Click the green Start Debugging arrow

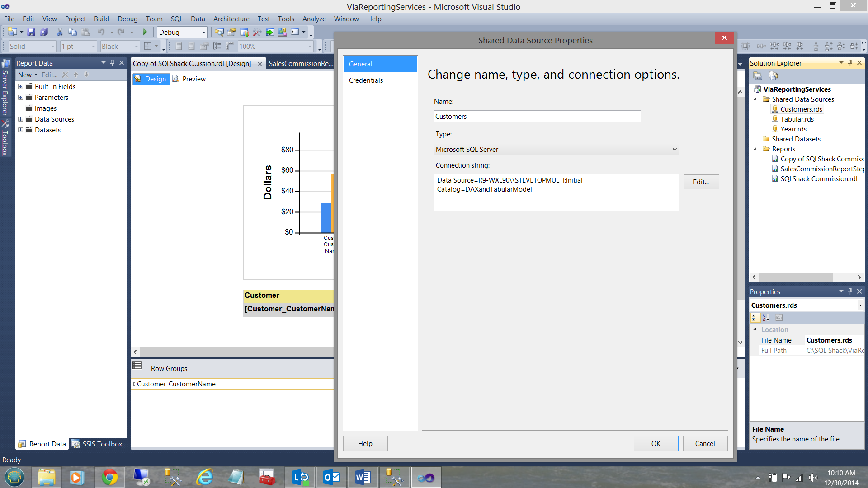click(x=145, y=32)
